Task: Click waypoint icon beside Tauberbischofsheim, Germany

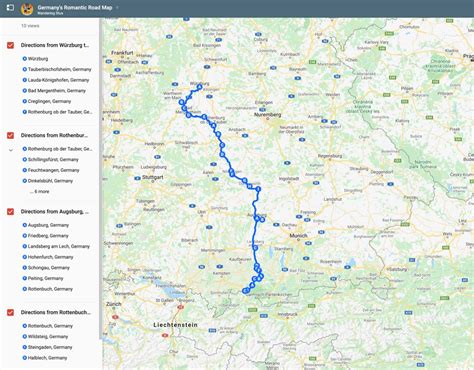Action: [25, 69]
